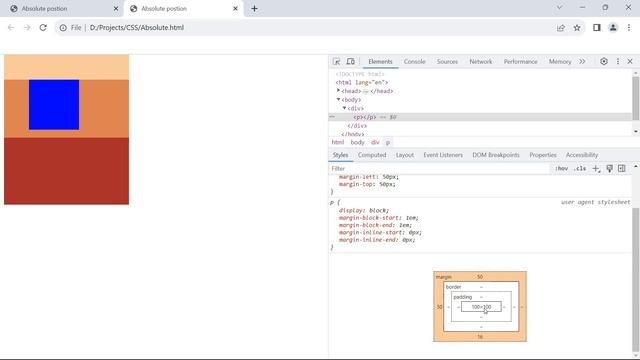Open the Layout tab

404,155
